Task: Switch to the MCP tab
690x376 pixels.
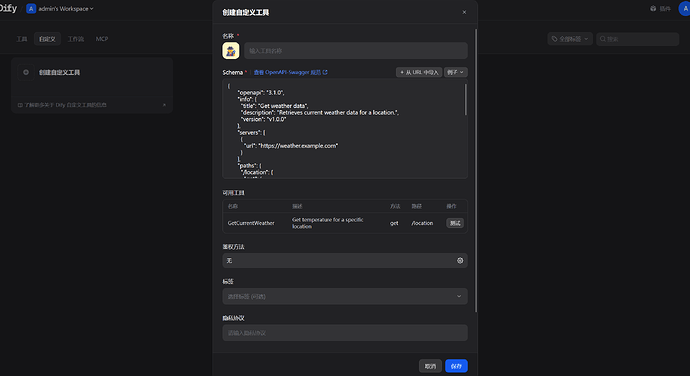Action: pyautogui.click(x=102, y=39)
